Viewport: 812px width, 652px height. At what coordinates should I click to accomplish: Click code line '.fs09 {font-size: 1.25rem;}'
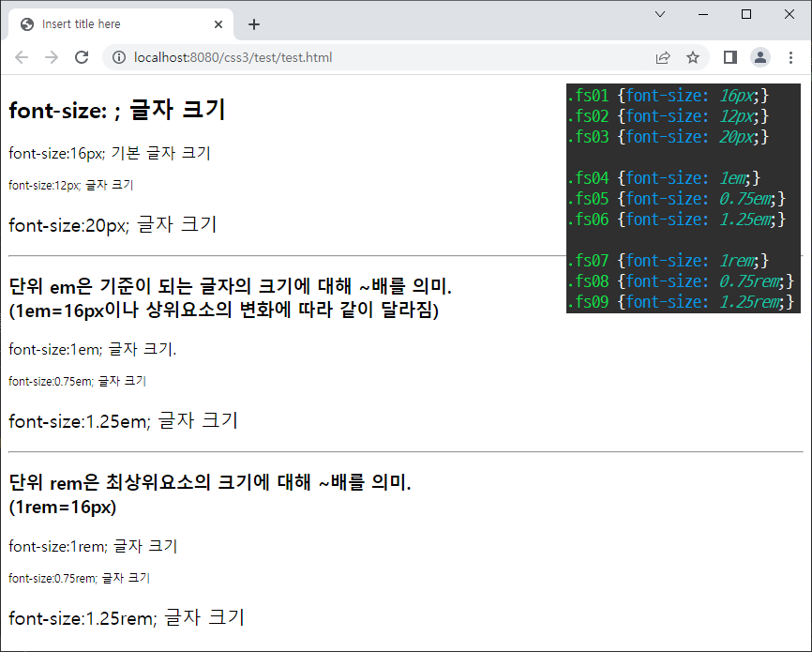click(681, 302)
